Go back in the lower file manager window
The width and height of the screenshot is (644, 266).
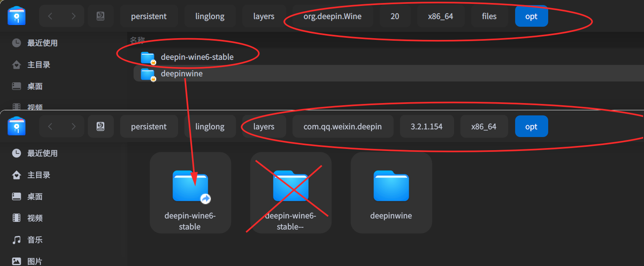tap(50, 126)
